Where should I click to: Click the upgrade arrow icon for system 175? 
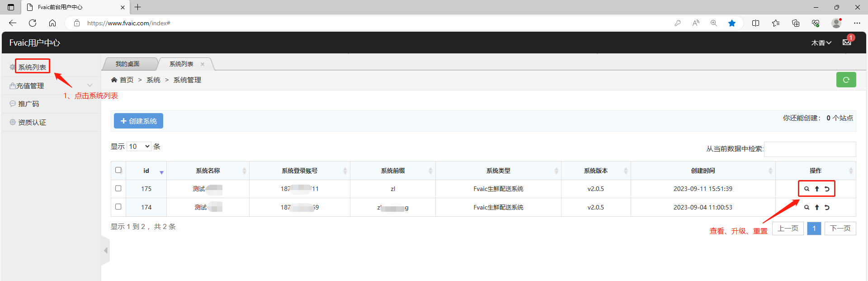pos(817,189)
